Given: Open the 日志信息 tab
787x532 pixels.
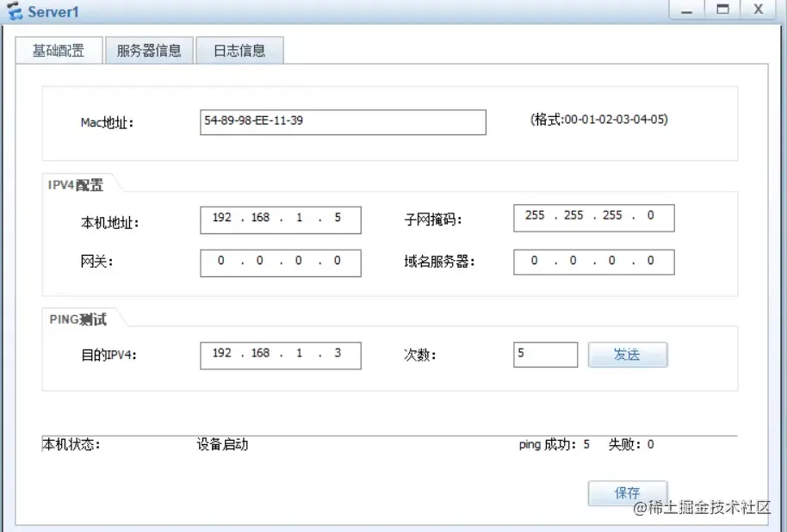Looking at the screenshot, I should (x=239, y=50).
